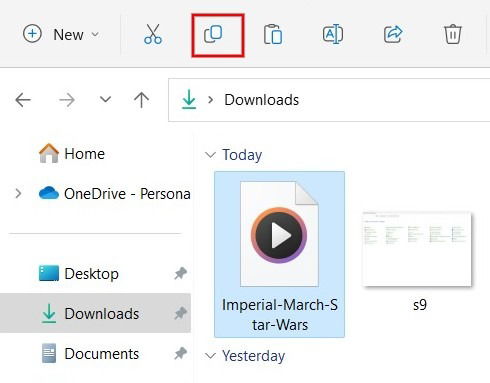
Task: Toggle the pin next to Downloads
Action: click(x=180, y=313)
